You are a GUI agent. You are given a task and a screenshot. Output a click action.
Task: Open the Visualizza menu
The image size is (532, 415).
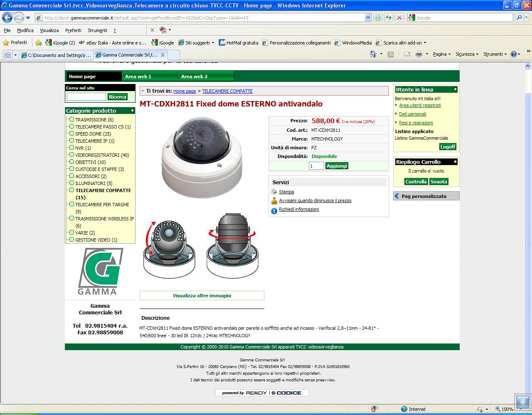click(49, 30)
